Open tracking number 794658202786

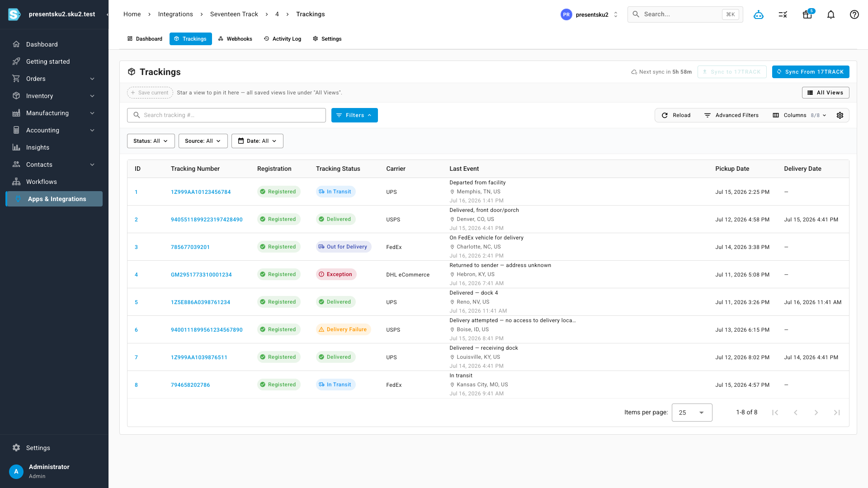tap(190, 385)
